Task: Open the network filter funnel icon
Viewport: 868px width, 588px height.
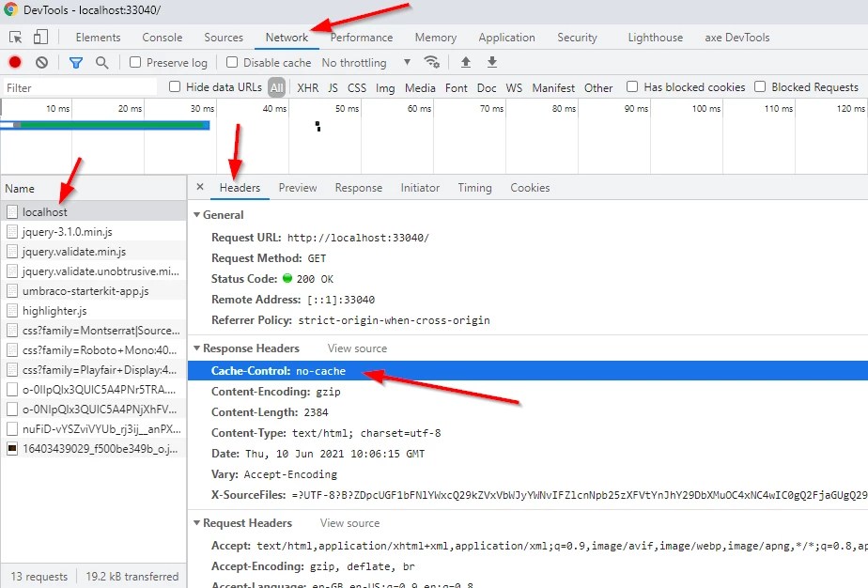Action: [x=76, y=62]
